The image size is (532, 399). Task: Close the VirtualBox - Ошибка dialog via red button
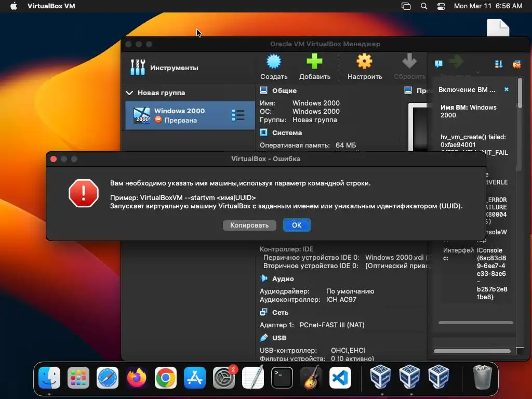[54, 159]
